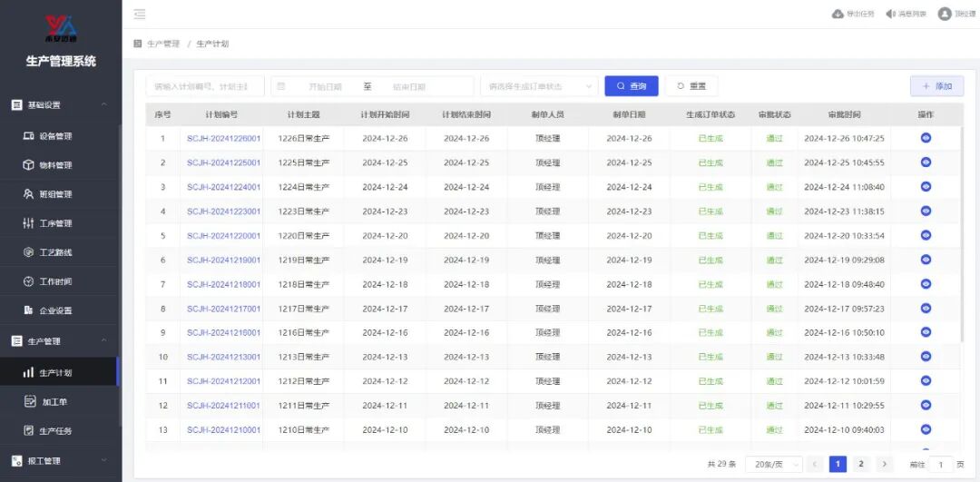The height and width of the screenshot is (482, 980).
Task: Click the 报工管理 section icon
Action: tap(17, 461)
